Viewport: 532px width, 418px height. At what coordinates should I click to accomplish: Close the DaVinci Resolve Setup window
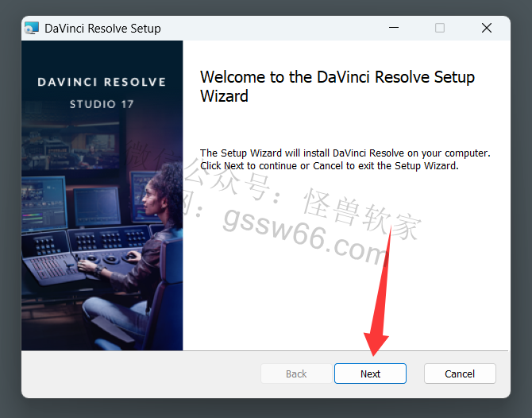[x=487, y=28]
